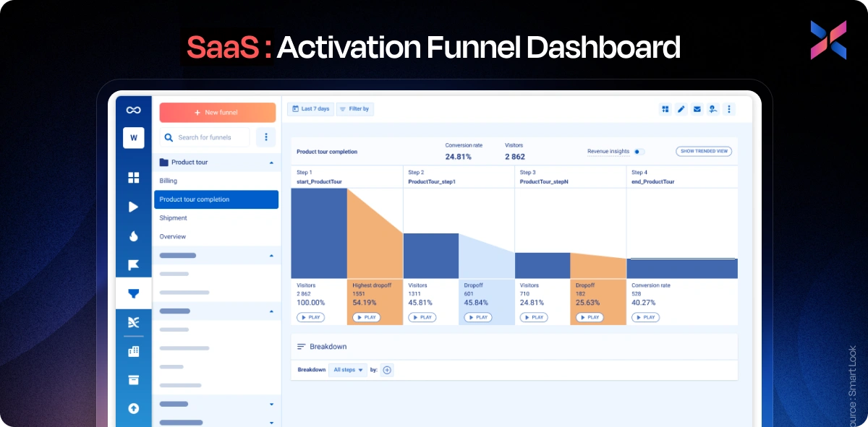This screenshot has height=427, width=868.
Task: Toggle the Revenue insights switch
Action: pos(639,152)
